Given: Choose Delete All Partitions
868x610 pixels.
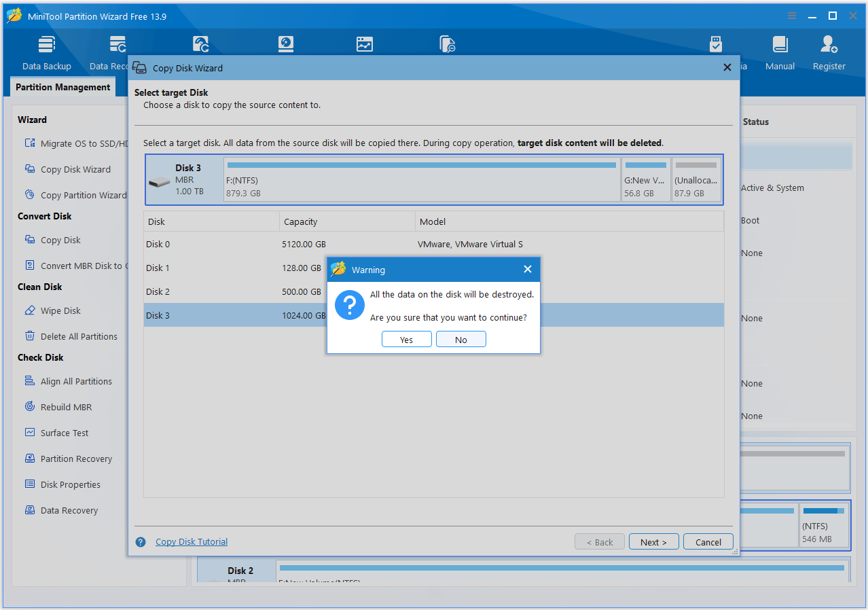Looking at the screenshot, I should (71, 336).
